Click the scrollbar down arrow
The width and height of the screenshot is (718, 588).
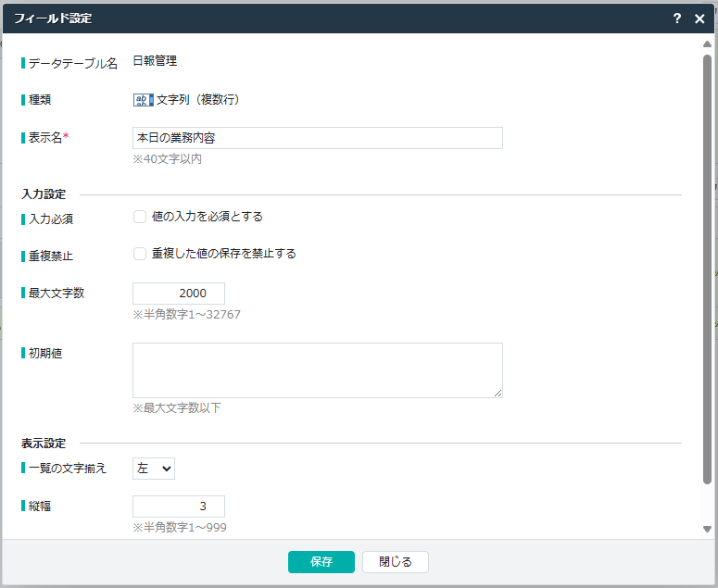coord(707,529)
